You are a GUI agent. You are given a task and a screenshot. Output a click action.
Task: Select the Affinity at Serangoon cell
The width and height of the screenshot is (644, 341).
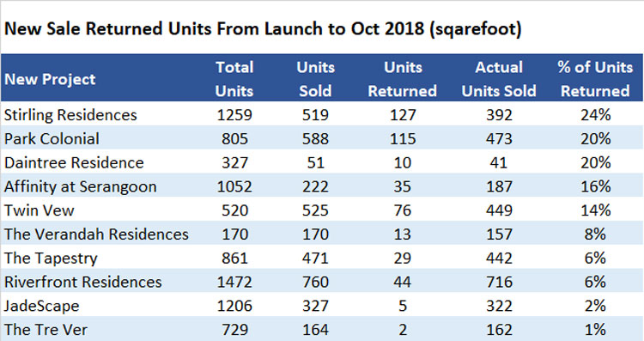[x=81, y=186]
